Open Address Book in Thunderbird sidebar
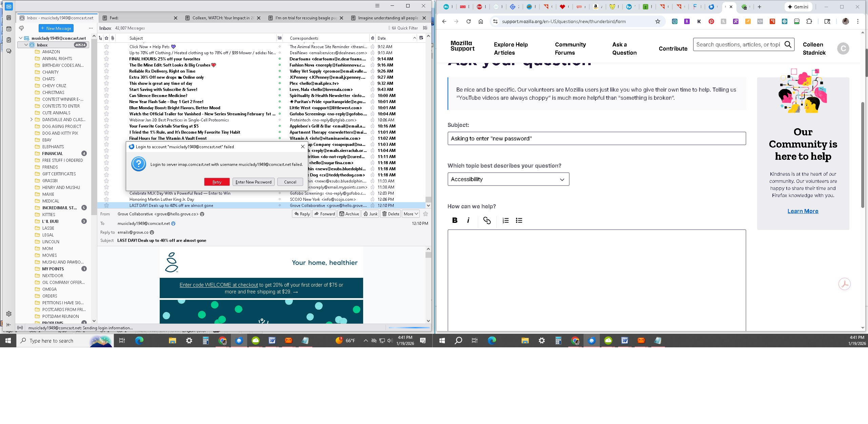Viewport: 868px width, 424px height. coord(9,18)
